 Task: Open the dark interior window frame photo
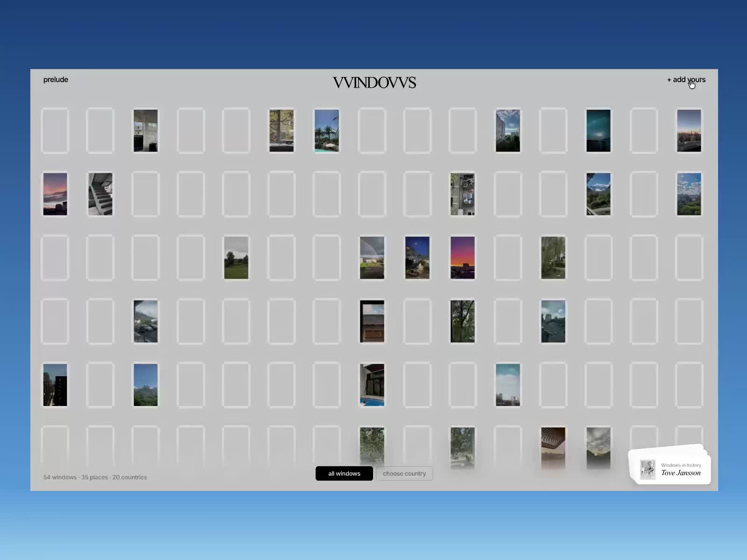pyautogui.click(x=372, y=322)
